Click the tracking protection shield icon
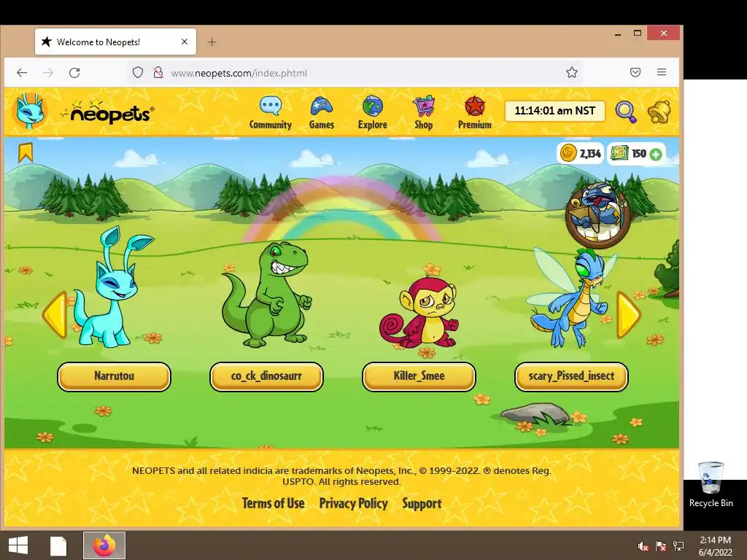Screen dimensions: 747x560 click(x=138, y=72)
